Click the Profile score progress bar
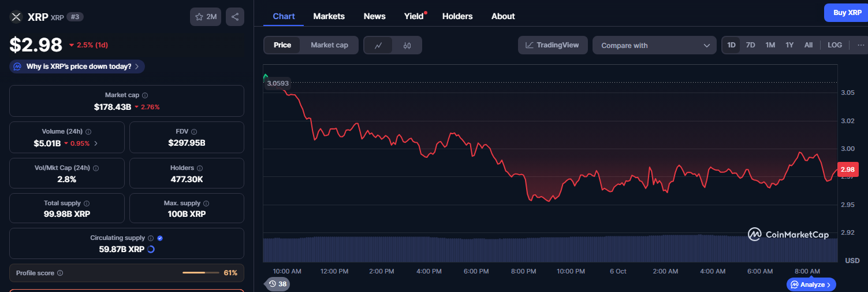The height and width of the screenshot is (292, 868). pyautogui.click(x=201, y=273)
